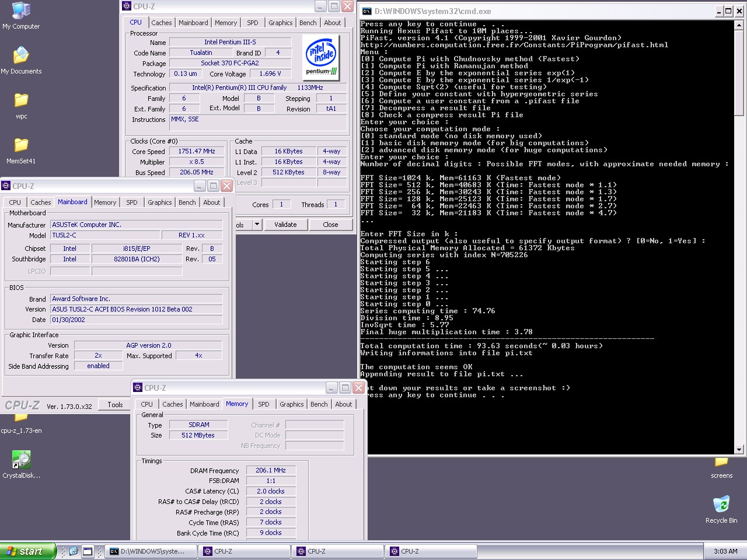Switch to cmd.exe via taskbar button
Viewport: 747px width, 560px height.
(151, 551)
